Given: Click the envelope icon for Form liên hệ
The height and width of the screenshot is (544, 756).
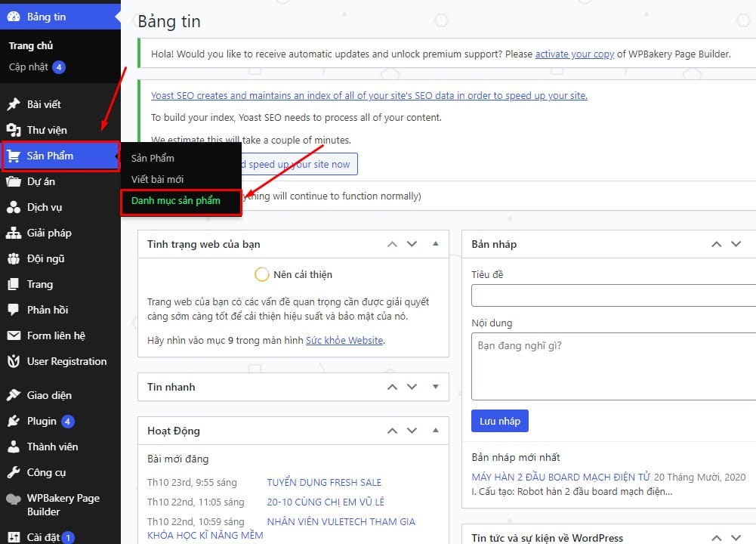Looking at the screenshot, I should point(13,335).
